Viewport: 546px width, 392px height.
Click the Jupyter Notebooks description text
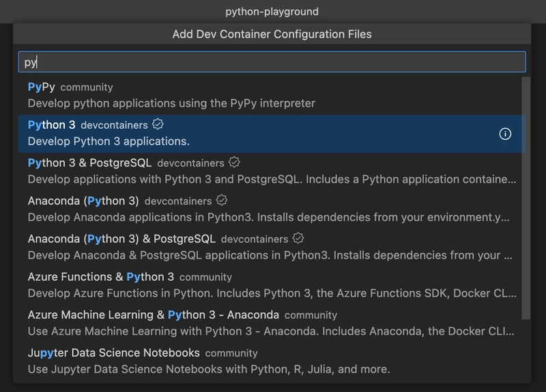point(209,370)
